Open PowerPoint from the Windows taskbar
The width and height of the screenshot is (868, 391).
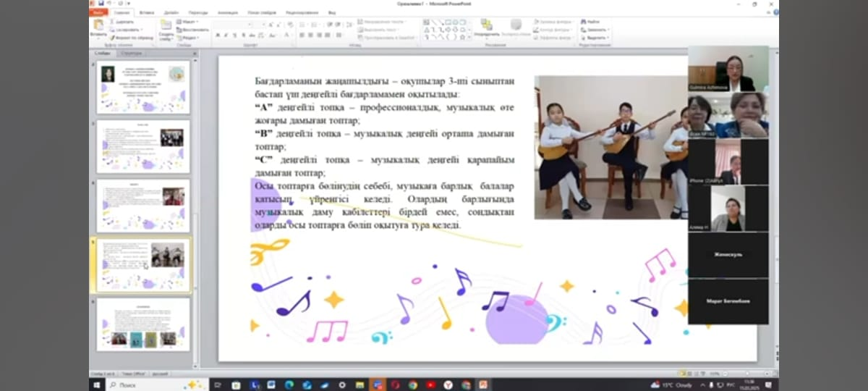click(x=482, y=384)
